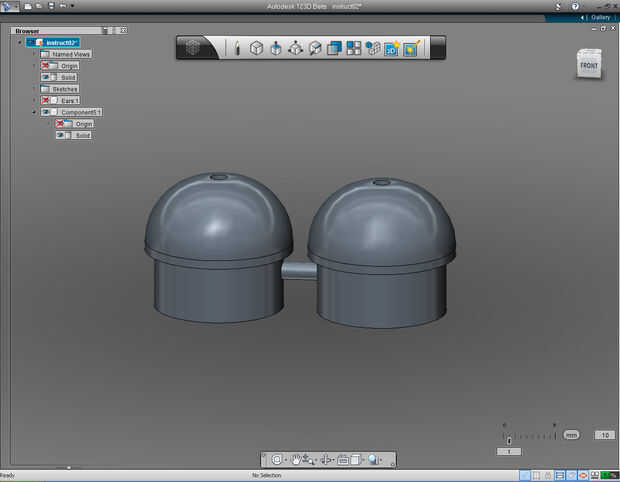
Task: Open the Help question mark icon
Action: 574,6
